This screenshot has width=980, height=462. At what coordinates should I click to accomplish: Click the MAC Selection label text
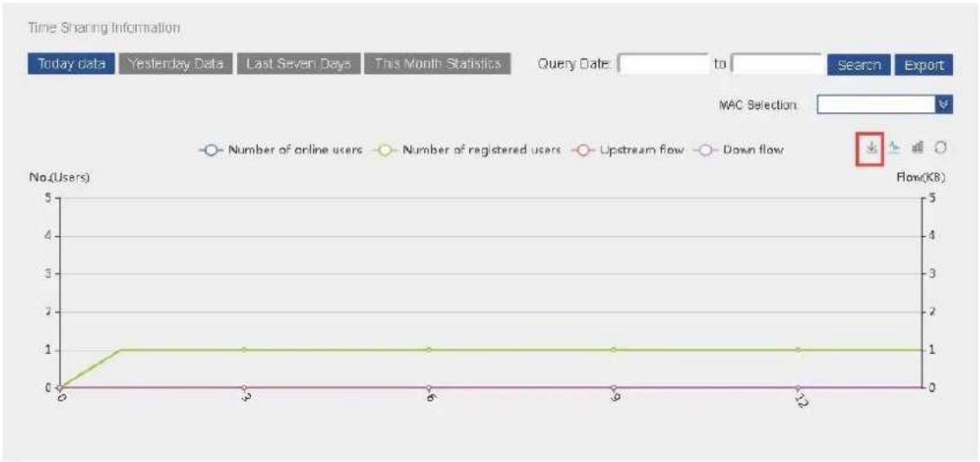pos(758,106)
